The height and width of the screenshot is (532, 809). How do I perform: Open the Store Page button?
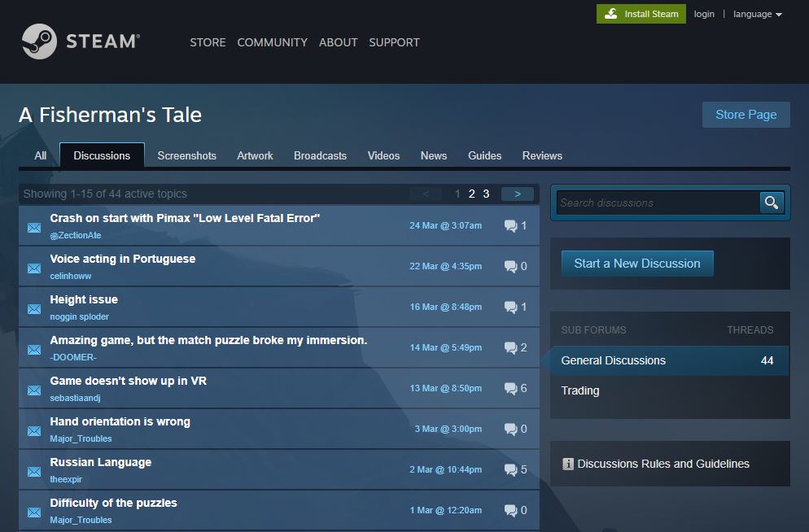click(x=746, y=115)
